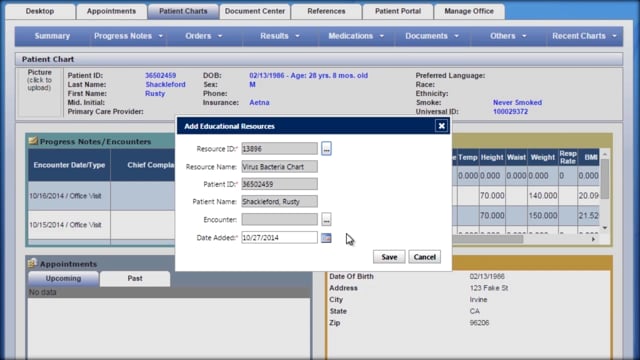This screenshot has height=360, width=640.
Task: Click insurance Aetna link
Action: click(x=259, y=102)
